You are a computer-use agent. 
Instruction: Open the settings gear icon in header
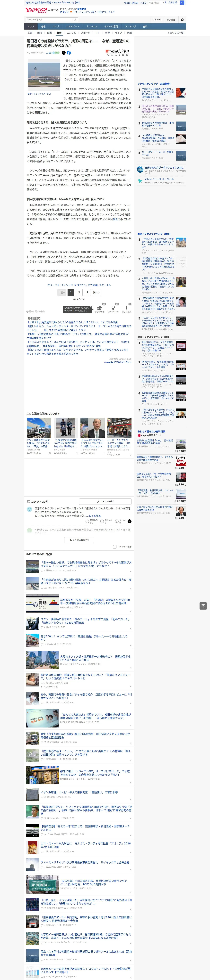point(182,20)
